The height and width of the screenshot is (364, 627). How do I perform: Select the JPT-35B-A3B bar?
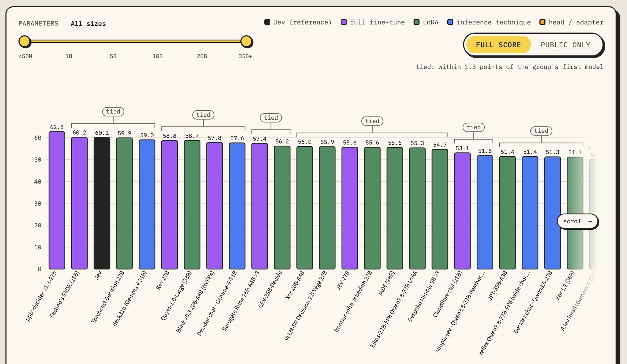tap(508, 213)
